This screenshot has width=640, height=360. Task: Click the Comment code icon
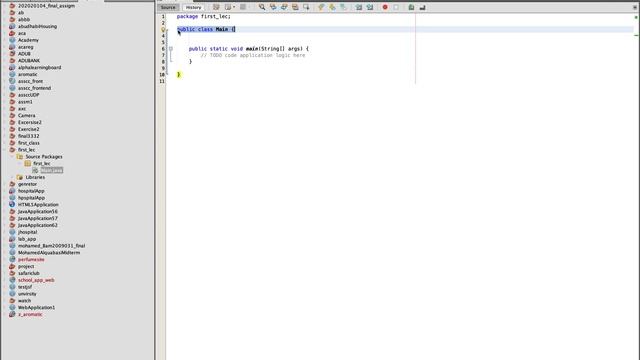pyautogui.click(x=411, y=7)
